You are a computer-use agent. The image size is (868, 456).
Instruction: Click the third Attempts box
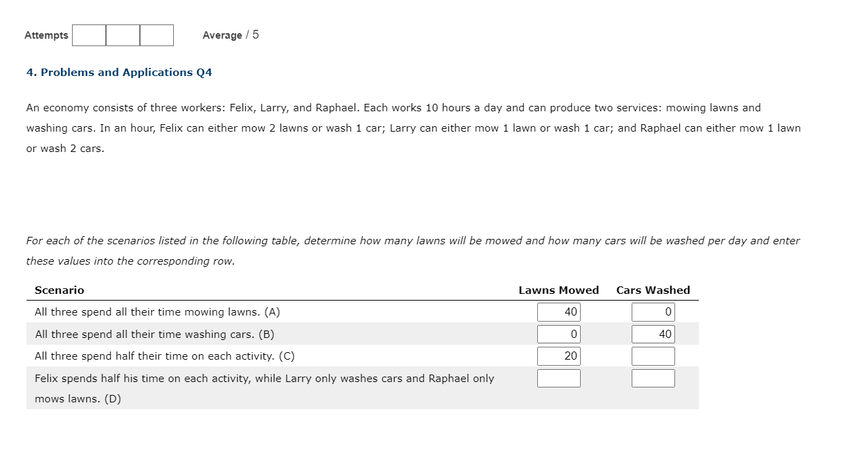[156, 35]
